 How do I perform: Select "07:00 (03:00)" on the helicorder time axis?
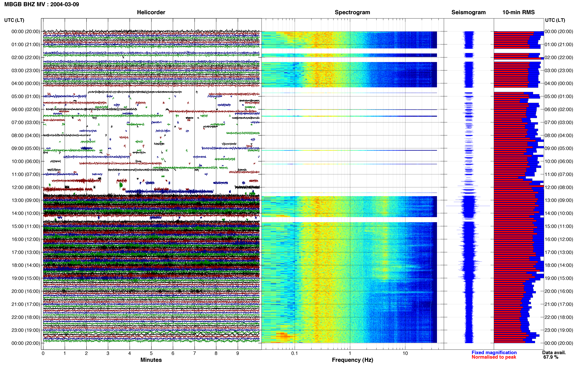[26, 122]
